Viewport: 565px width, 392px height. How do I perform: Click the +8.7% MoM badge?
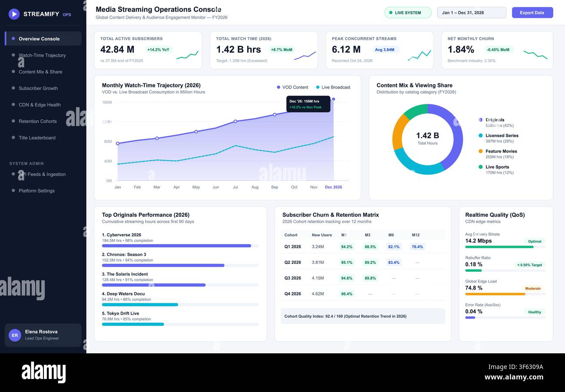tap(282, 50)
